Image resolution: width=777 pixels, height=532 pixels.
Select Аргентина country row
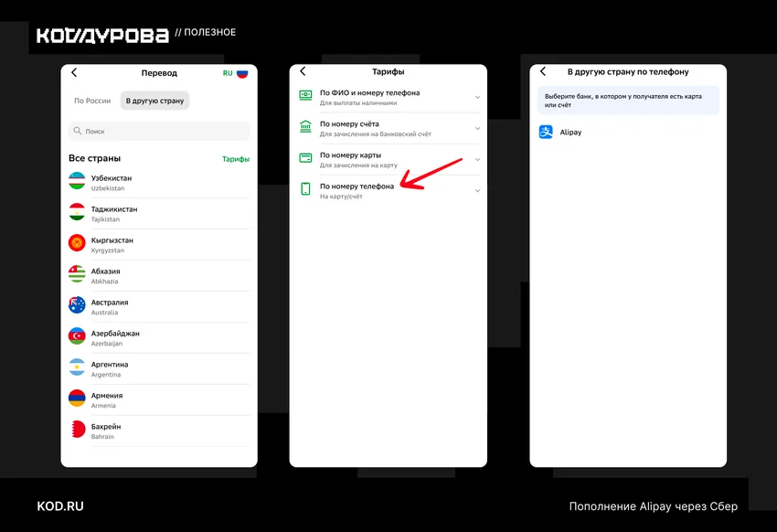point(159,369)
